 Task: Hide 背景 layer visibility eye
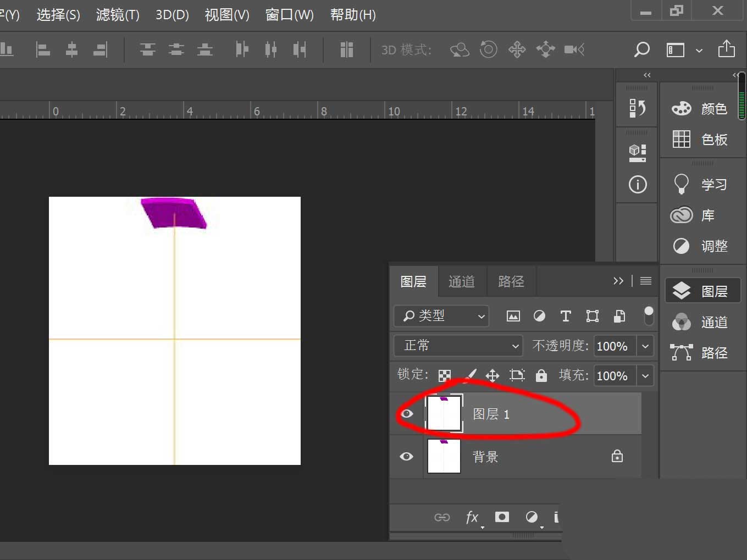(407, 456)
